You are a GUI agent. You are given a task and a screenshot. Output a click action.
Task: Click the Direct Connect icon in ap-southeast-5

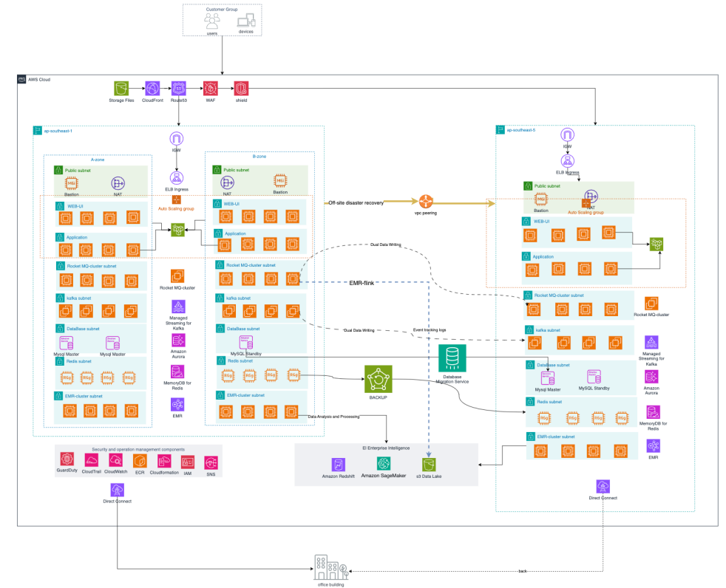(x=603, y=487)
